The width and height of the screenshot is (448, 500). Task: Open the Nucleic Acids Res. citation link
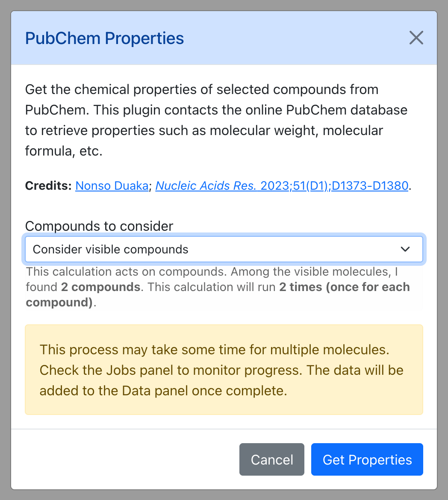[282, 185]
